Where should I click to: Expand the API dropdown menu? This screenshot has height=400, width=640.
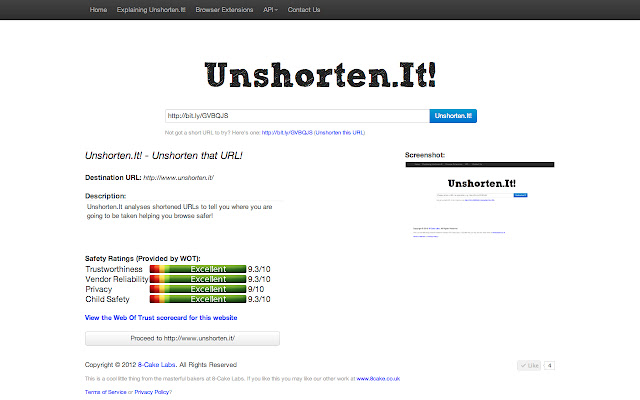[270, 10]
